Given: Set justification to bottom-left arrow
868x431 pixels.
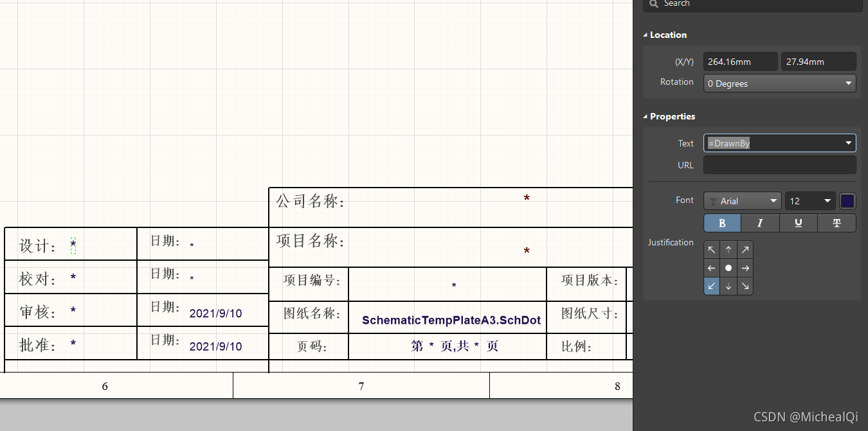Looking at the screenshot, I should pos(712,286).
